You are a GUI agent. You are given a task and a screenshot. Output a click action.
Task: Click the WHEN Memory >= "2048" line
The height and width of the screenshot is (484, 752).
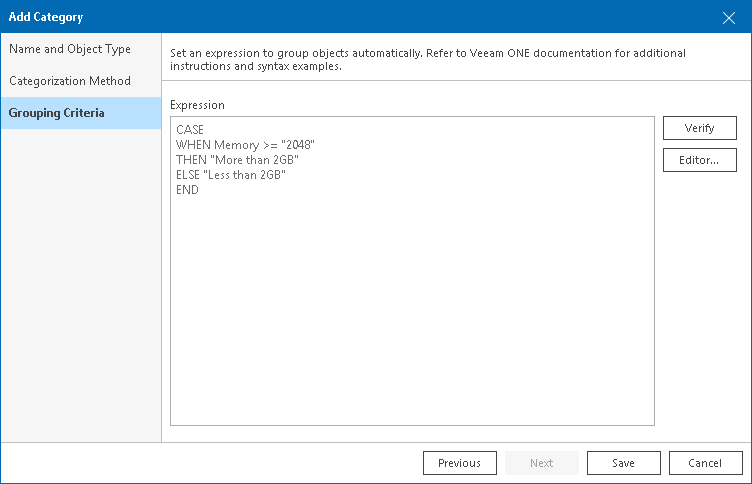click(x=245, y=145)
